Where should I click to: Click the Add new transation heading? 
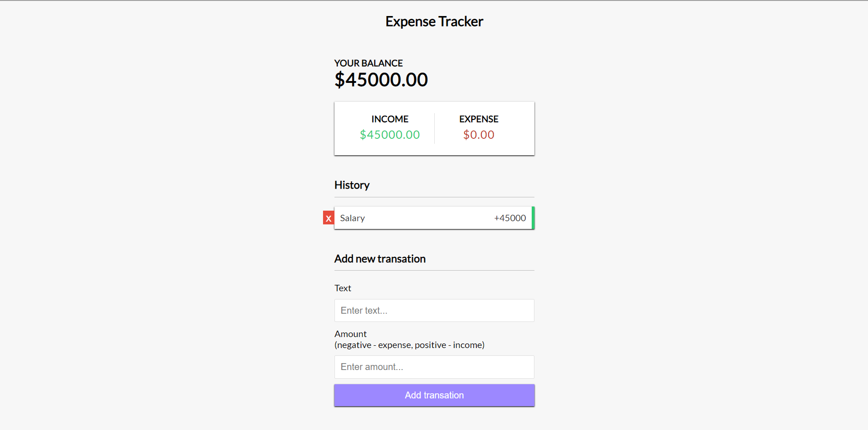[x=380, y=259]
